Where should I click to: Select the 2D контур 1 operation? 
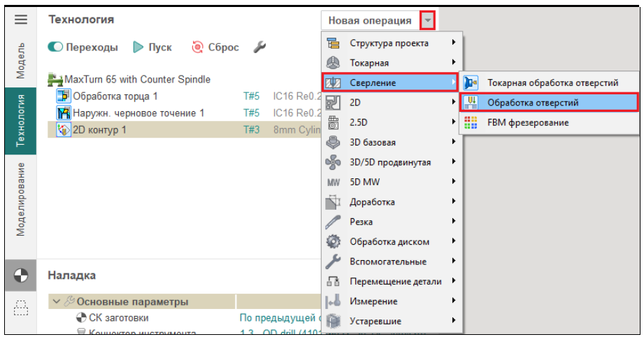(x=101, y=129)
